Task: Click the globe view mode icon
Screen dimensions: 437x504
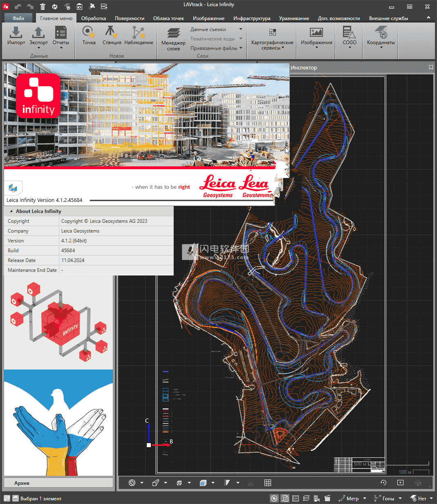Action: (132, 483)
